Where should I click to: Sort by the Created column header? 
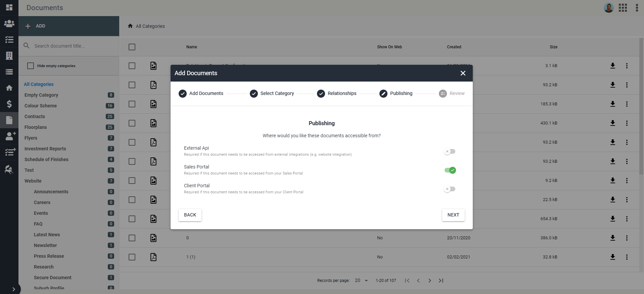[454, 47]
